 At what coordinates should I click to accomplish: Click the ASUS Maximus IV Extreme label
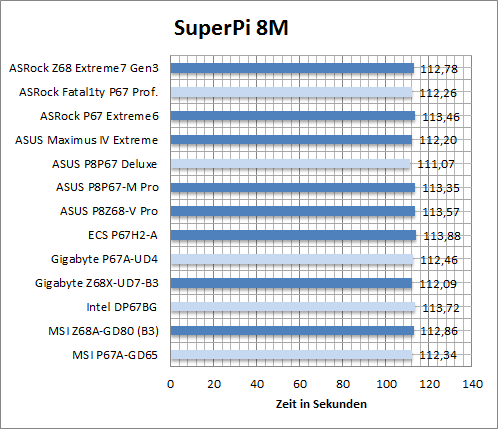(x=86, y=140)
